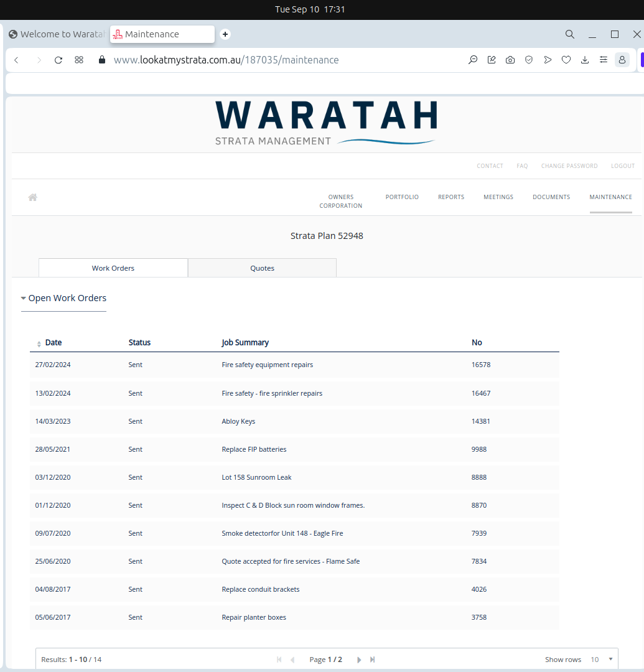
Task: Open the FAQ link
Action: click(x=522, y=166)
